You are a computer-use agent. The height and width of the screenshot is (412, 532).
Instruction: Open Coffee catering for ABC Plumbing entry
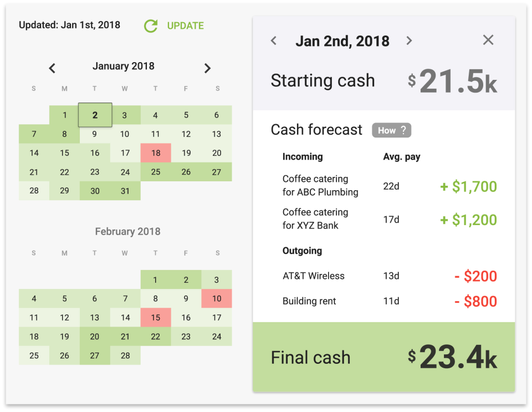point(320,186)
